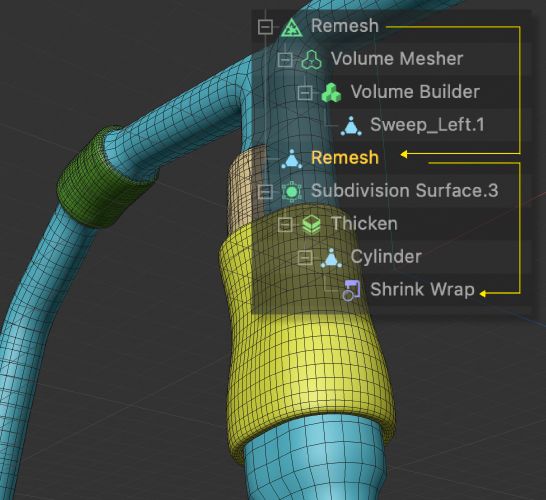Collapse the Subdivision Surface.3 node

click(x=265, y=192)
